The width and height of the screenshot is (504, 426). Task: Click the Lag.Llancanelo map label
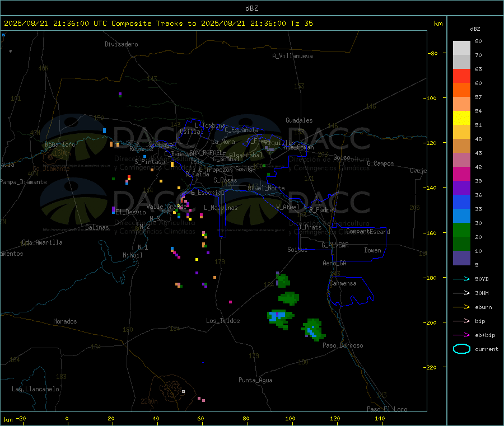point(36,389)
